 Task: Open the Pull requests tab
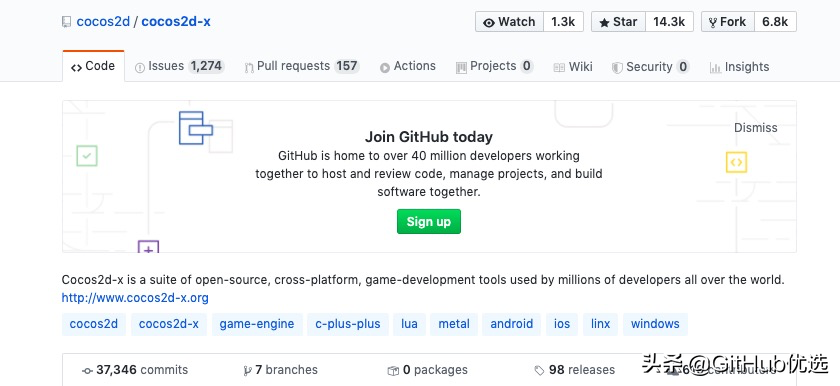coord(302,66)
